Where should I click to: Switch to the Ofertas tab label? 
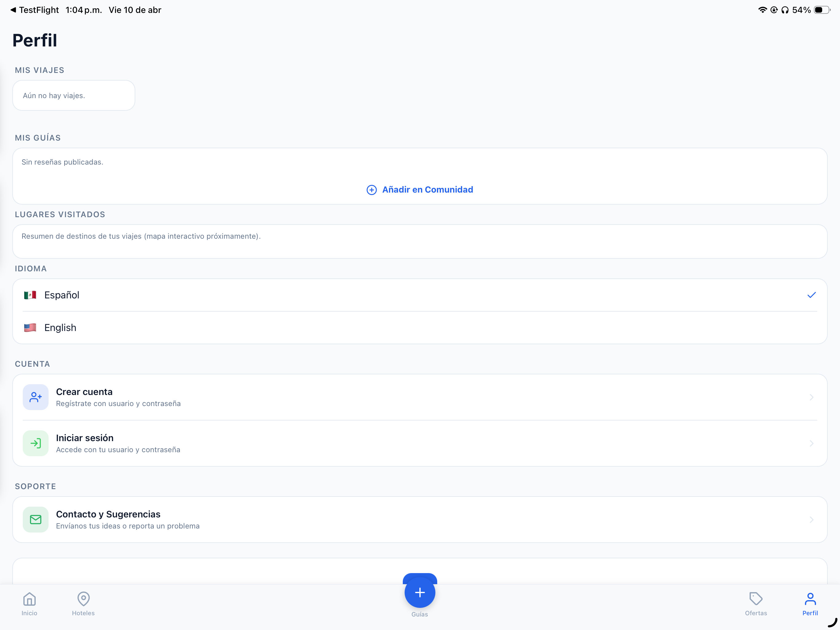pyautogui.click(x=756, y=613)
